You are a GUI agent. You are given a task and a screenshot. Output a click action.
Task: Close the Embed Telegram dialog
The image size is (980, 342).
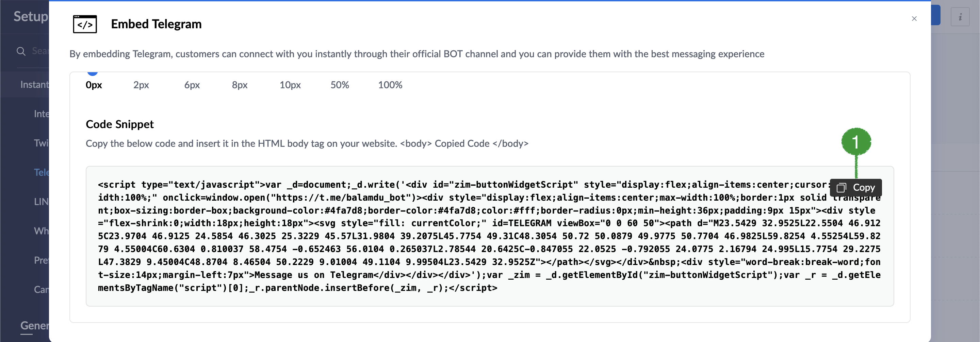point(914,19)
